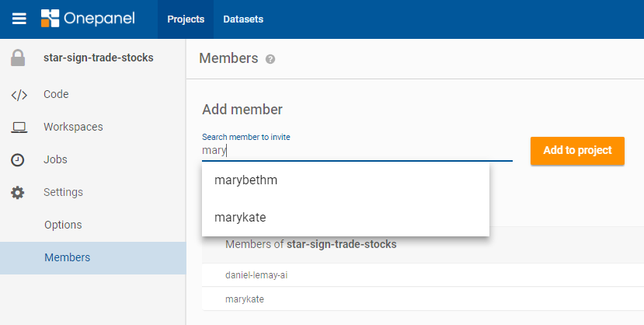Click the project lock icon
The image size is (644, 325).
point(19,58)
